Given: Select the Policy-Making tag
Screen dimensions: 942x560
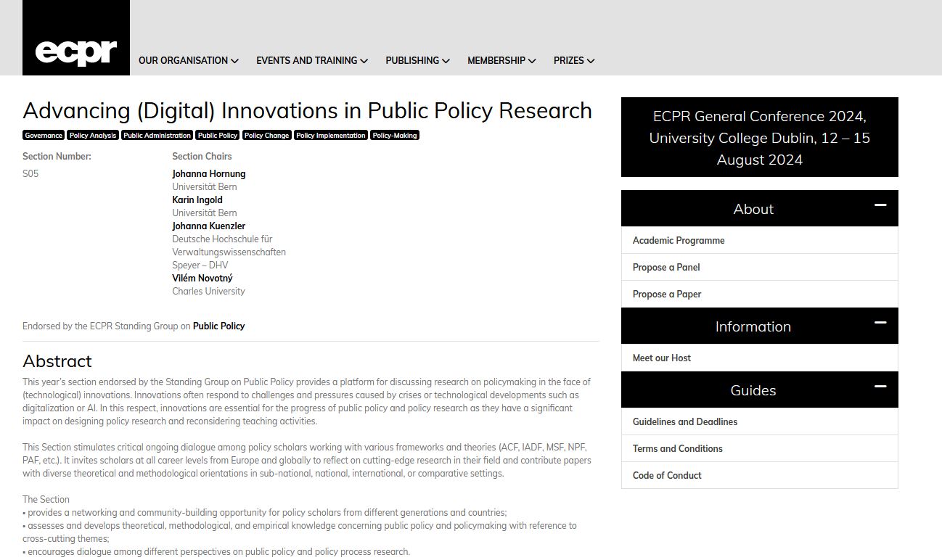Looking at the screenshot, I should 395,136.
